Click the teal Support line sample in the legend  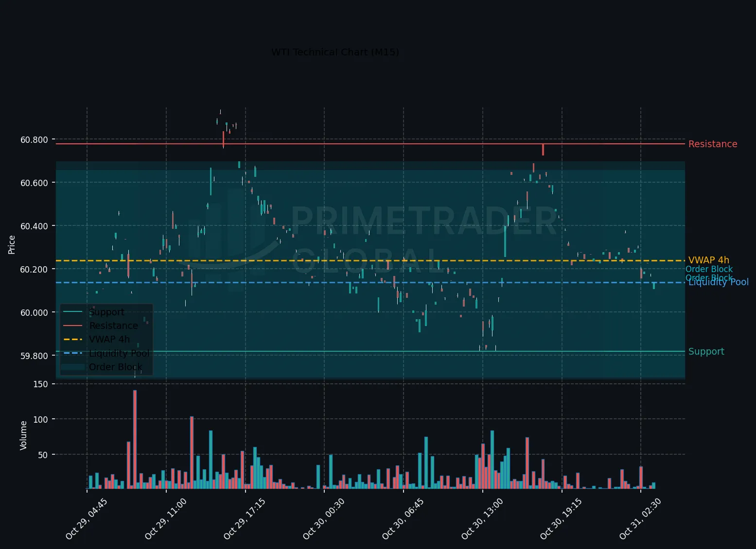pos(74,312)
